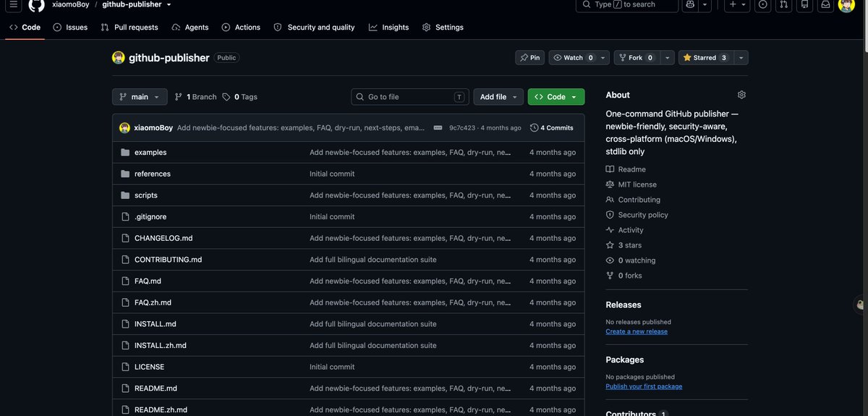The height and width of the screenshot is (416, 868).
Task: Click the scripts folder icon
Action: coord(125,195)
